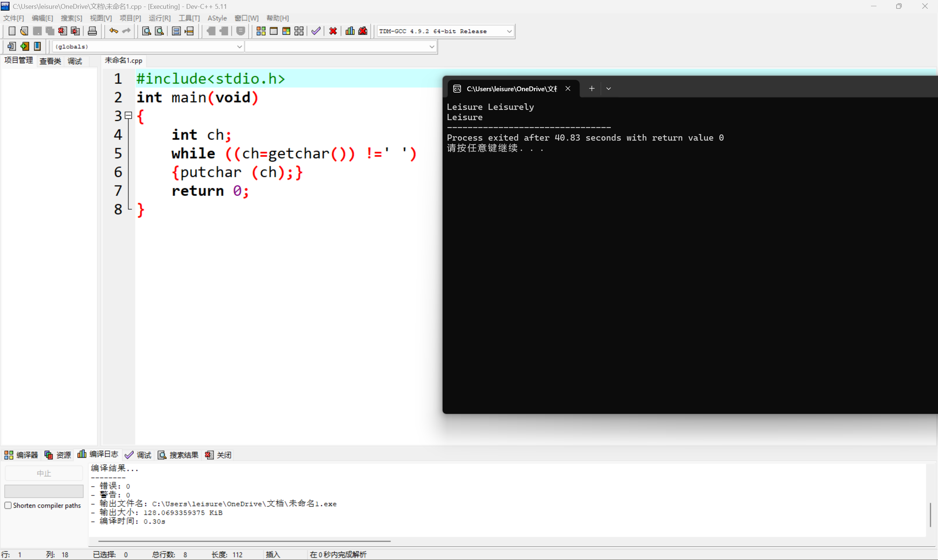
Task: Open the Find toolbar icon
Action: tap(146, 31)
